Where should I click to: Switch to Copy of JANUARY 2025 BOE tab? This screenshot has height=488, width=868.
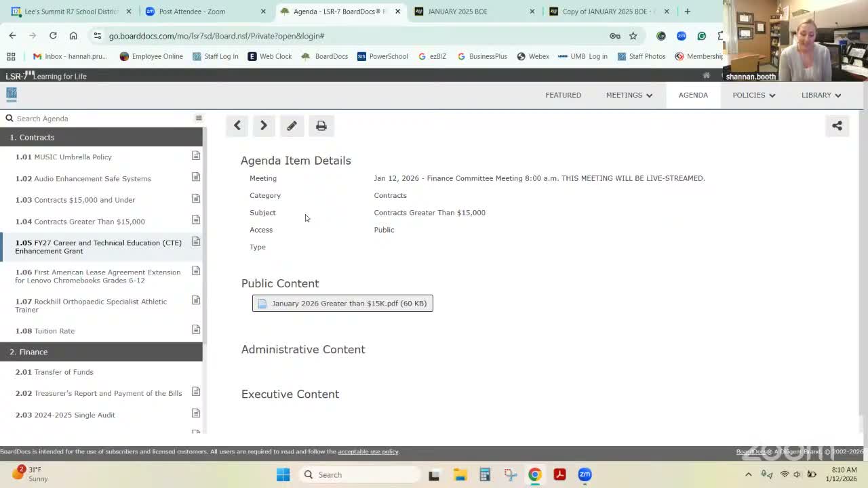[x=609, y=12]
